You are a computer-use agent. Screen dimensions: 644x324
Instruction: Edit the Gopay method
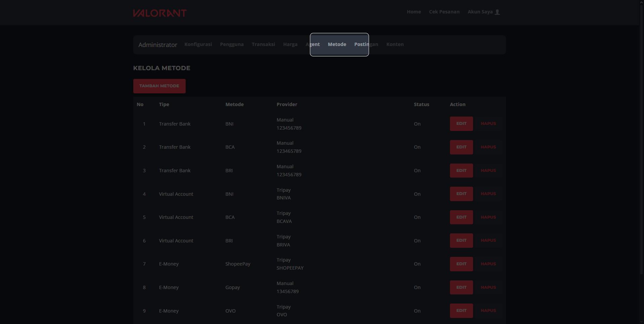(461, 287)
